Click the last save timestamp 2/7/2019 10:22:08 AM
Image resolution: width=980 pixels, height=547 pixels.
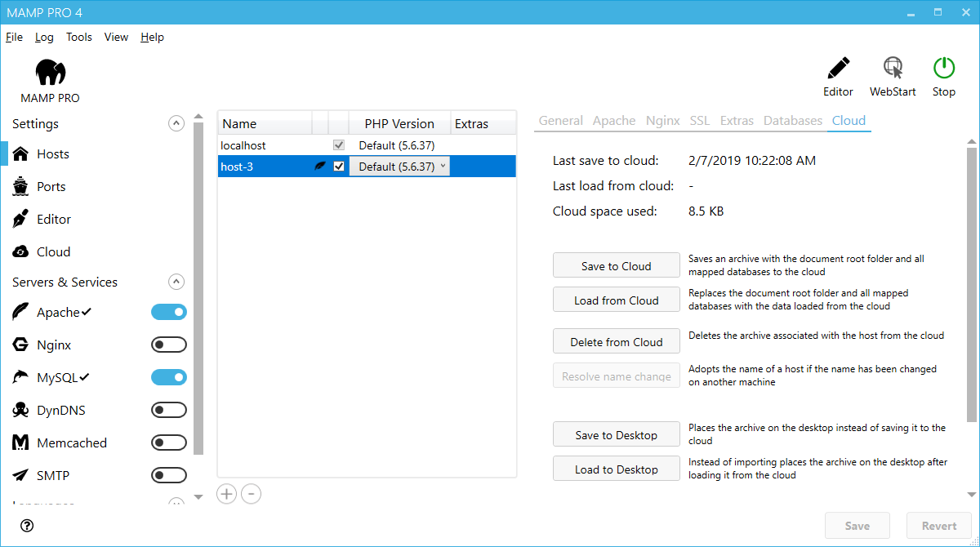[752, 160]
